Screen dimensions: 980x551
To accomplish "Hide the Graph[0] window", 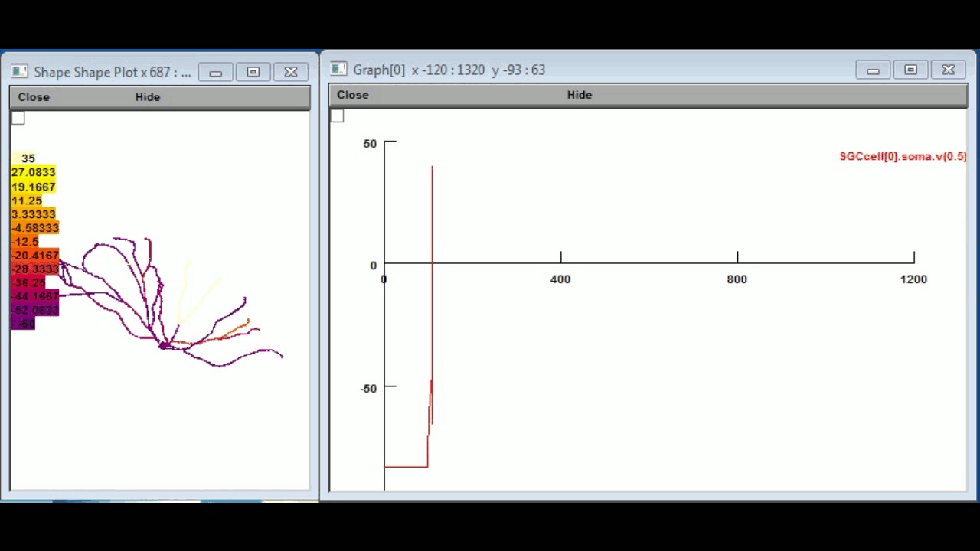I will 579,94.
